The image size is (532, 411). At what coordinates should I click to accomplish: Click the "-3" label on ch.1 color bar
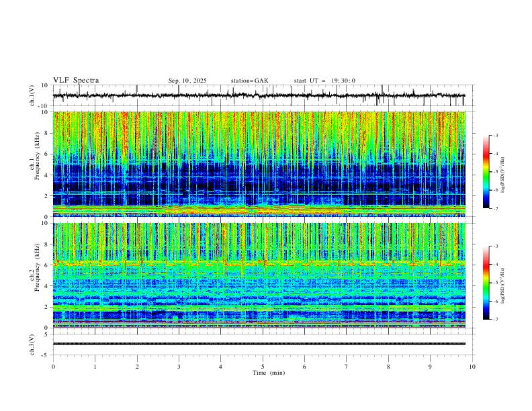495,135
